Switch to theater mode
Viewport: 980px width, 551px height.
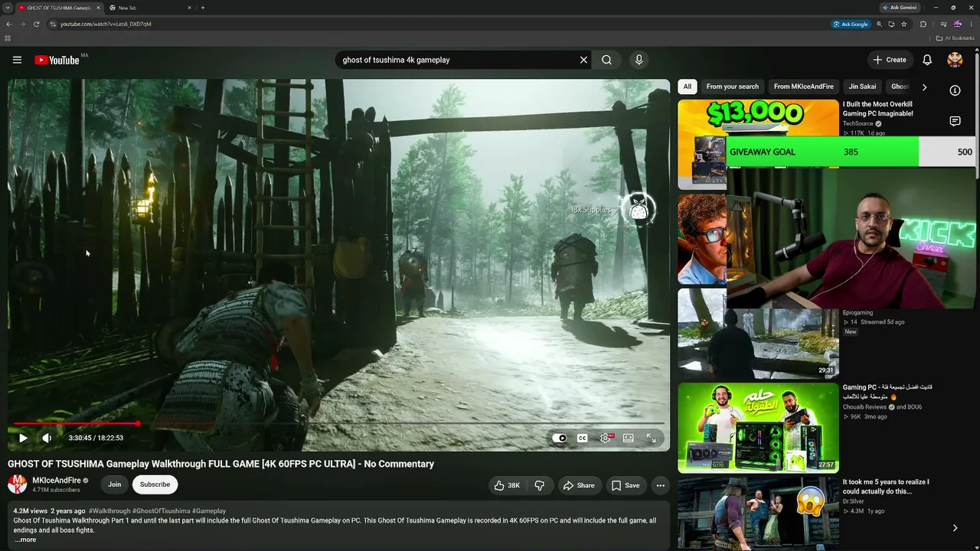[x=629, y=438]
